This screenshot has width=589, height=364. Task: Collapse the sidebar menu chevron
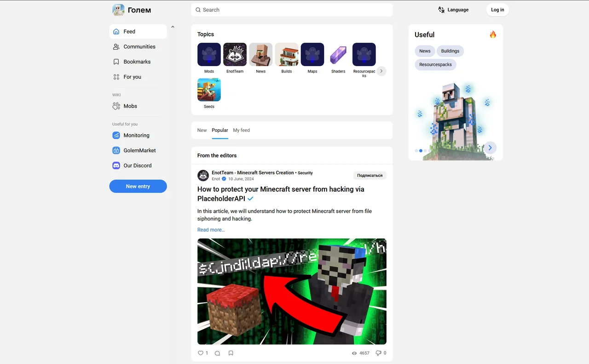(173, 27)
